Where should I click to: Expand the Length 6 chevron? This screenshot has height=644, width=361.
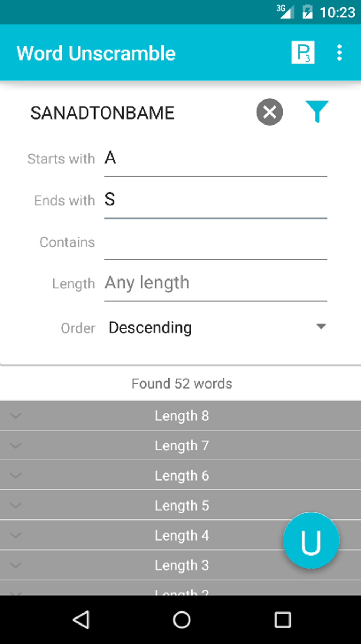(x=16, y=476)
